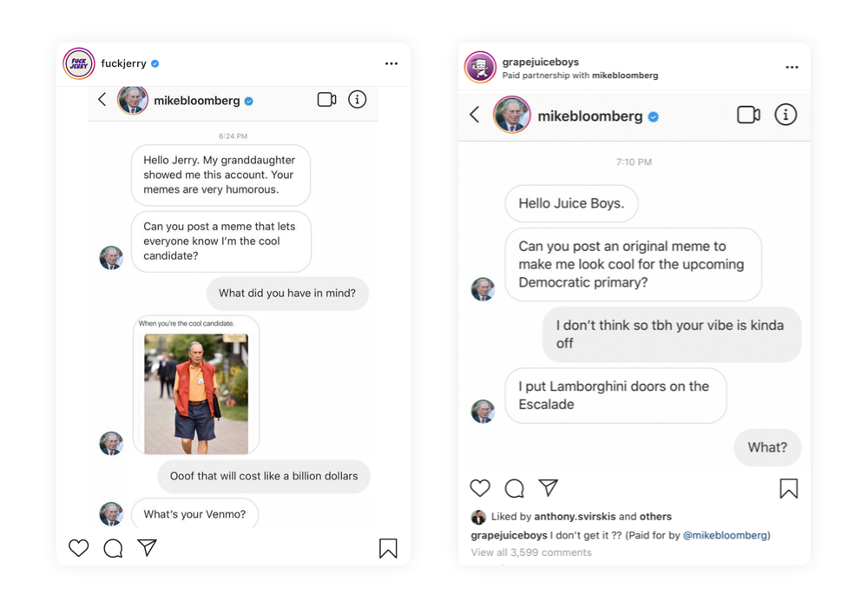The image size is (868, 608).
Task: View all 3,599 comments
Action: click(531, 552)
